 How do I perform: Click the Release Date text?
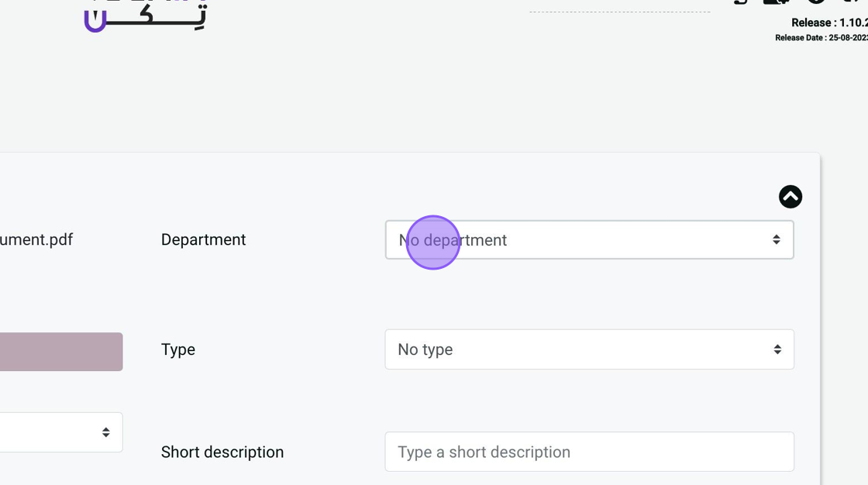pyautogui.click(x=821, y=38)
